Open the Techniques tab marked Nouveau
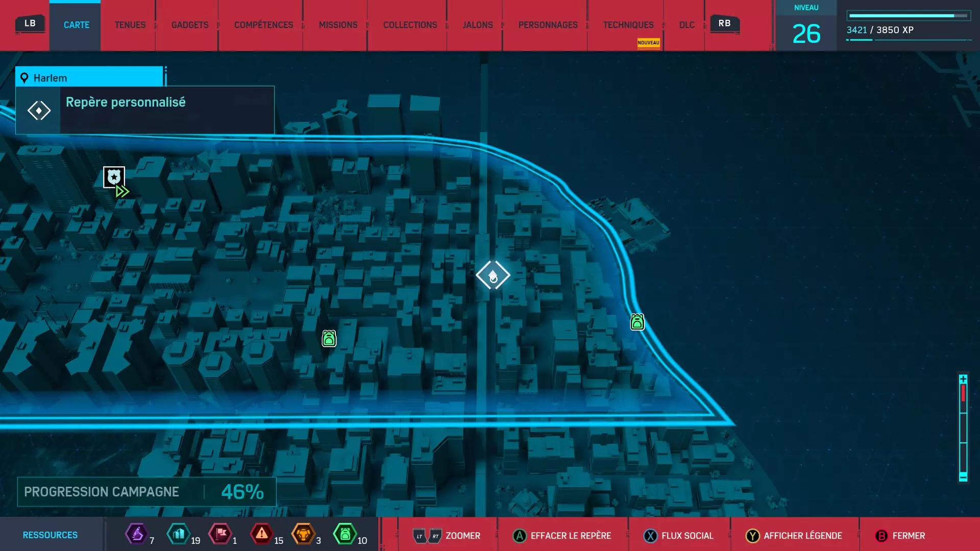Viewport: 980px width, 551px height. (x=628, y=25)
